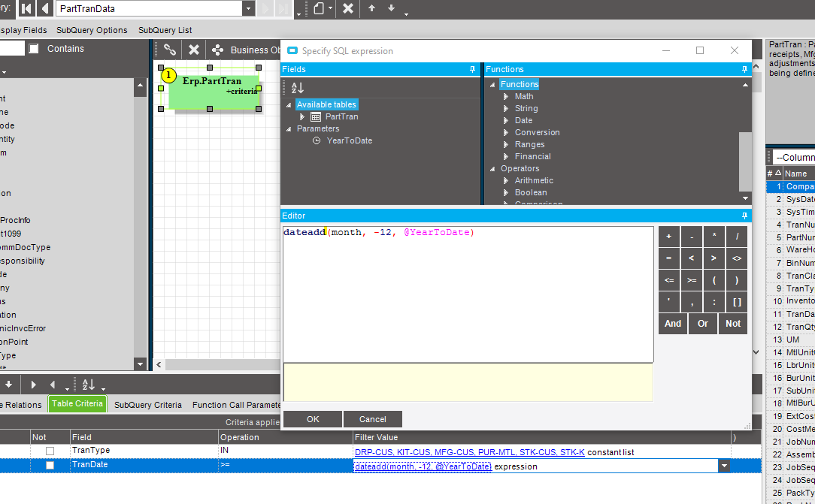Insert square brackets
This screenshot has width=815, height=504.
point(737,302)
